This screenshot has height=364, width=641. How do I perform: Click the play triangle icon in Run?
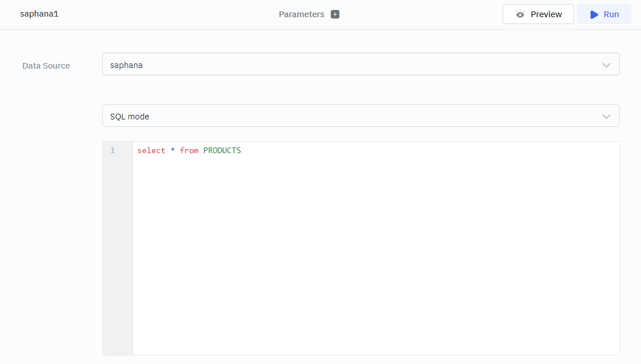tap(594, 14)
